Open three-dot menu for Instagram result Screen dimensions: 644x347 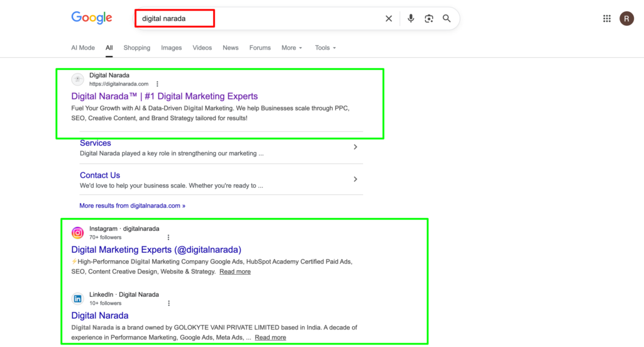click(168, 238)
